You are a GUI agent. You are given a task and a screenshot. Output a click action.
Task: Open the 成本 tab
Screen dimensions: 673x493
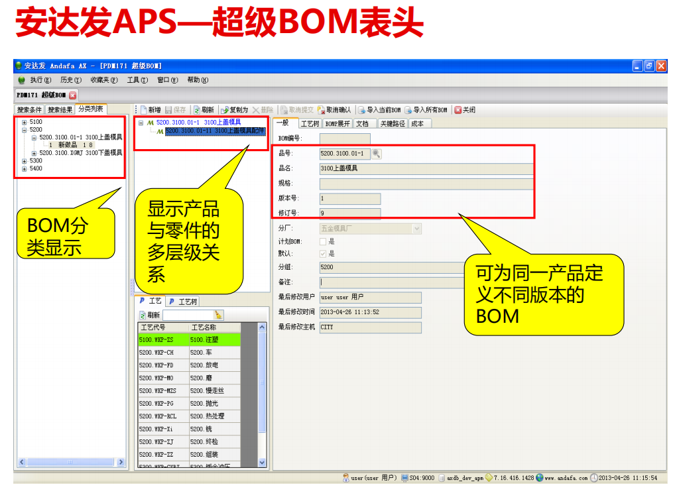418,124
